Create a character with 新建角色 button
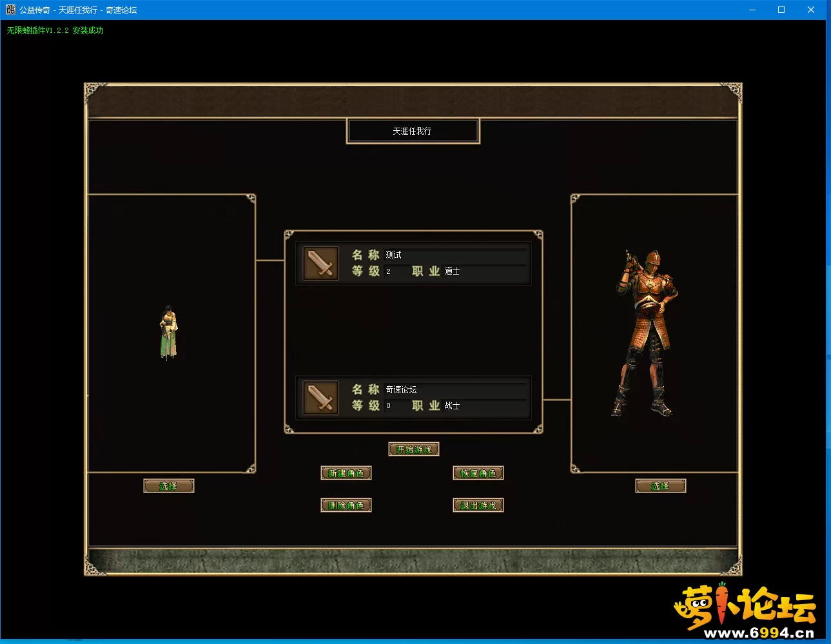This screenshot has height=644, width=831. click(x=346, y=473)
